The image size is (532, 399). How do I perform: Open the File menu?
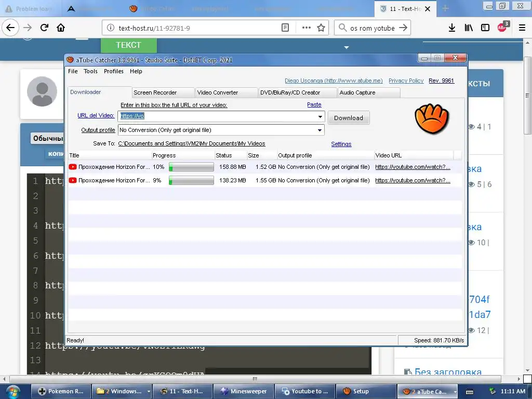(x=73, y=71)
